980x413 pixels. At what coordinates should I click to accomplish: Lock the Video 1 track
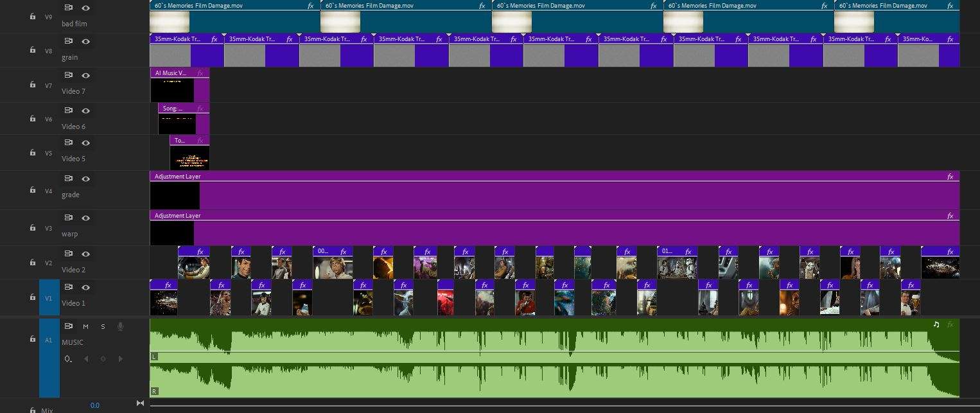pos(33,297)
